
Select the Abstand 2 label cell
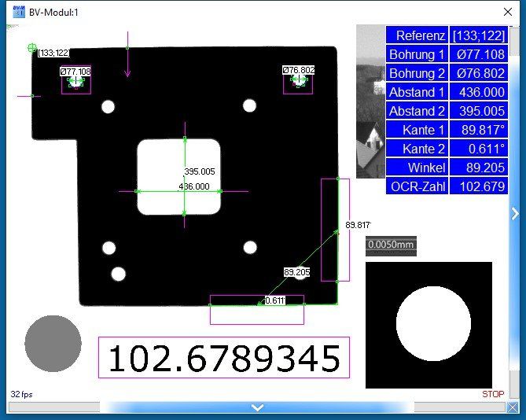(417, 111)
